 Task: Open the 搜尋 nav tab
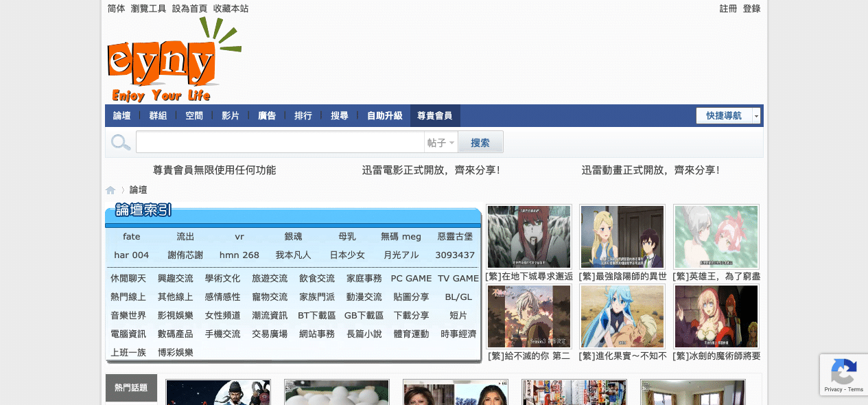tap(340, 116)
